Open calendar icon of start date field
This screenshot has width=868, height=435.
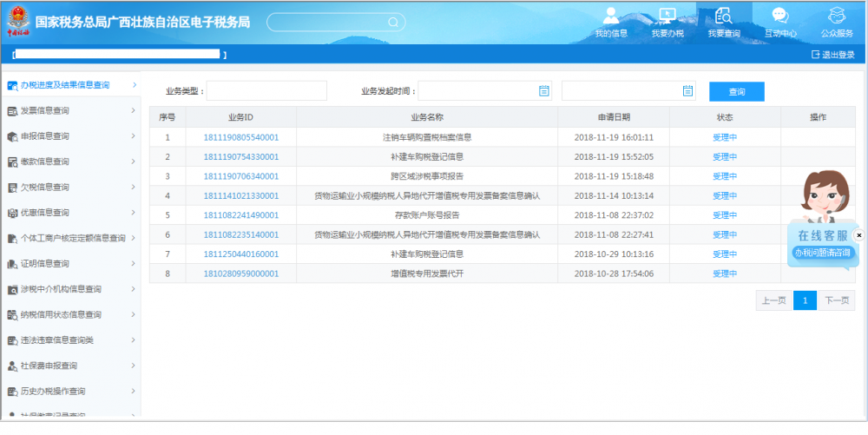pyautogui.click(x=544, y=90)
